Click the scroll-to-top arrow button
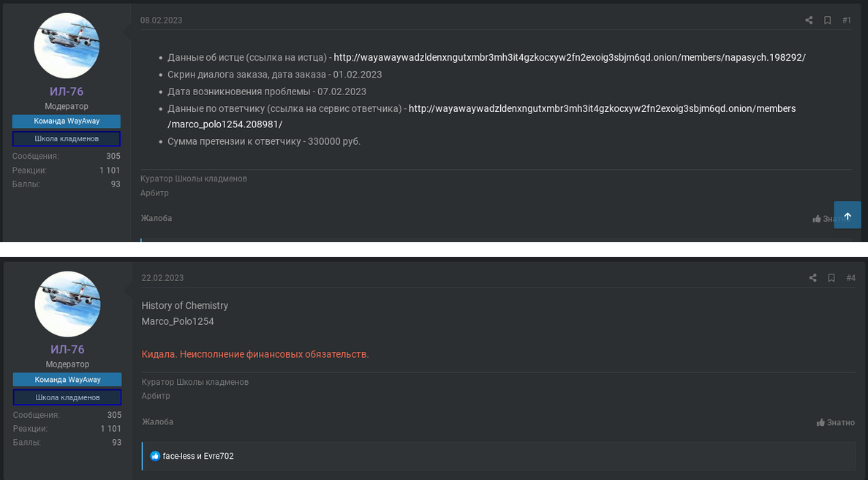 click(848, 216)
